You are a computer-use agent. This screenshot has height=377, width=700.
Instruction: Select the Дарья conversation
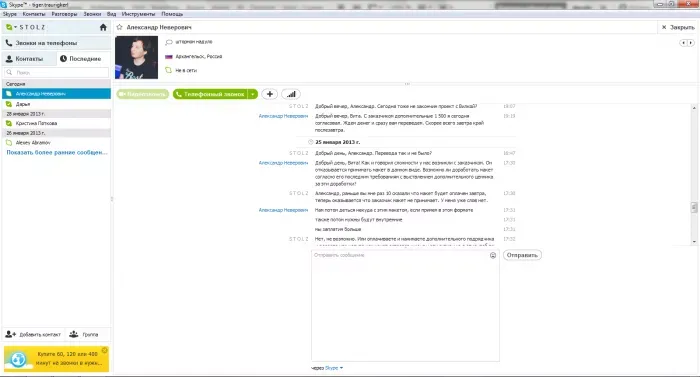click(56, 104)
